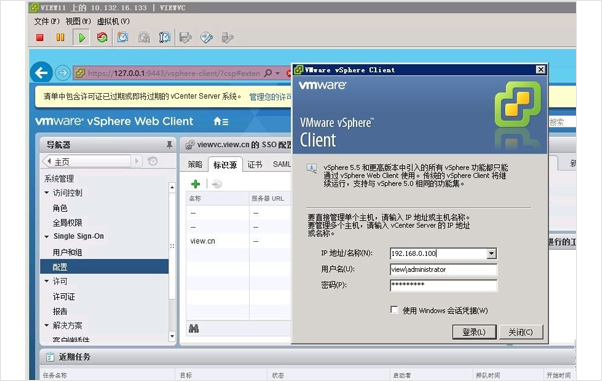The height and width of the screenshot is (381, 602).
Task: Select 报告 in the navigator
Action: (60, 311)
